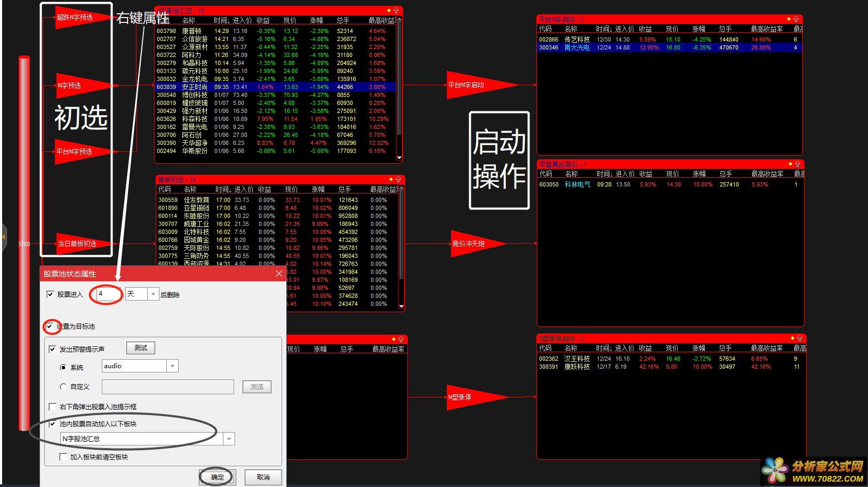Expand the audio sound dropdown
Viewport: 868px width, 487px height.
point(172,366)
